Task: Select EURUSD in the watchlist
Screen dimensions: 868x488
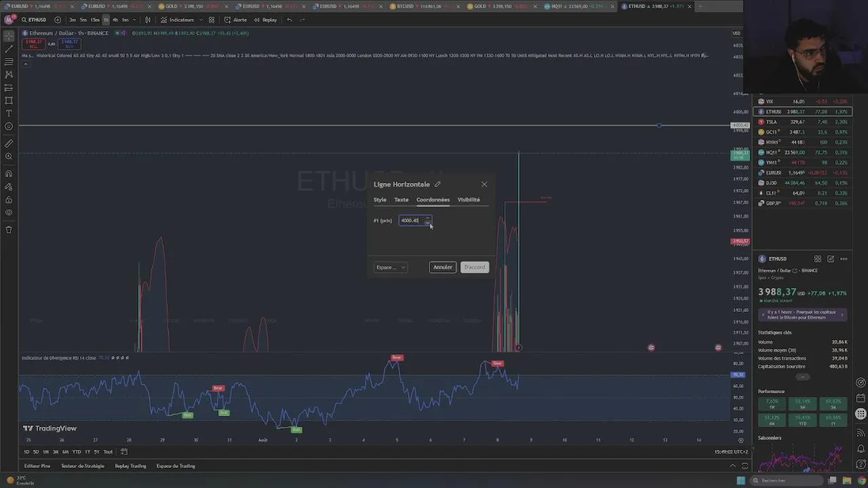Action: [803, 173]
